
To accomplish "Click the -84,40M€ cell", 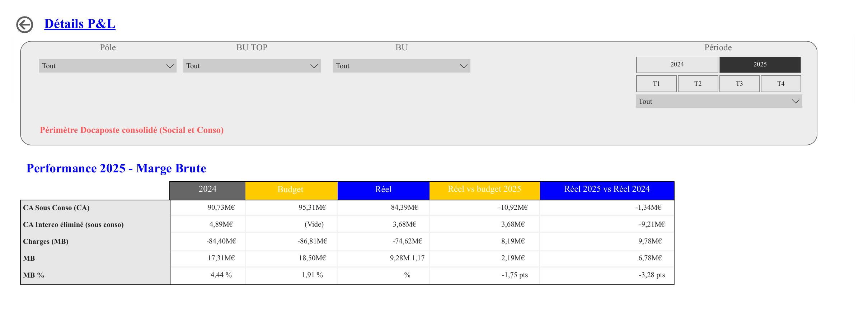I will tap(208, 241).
